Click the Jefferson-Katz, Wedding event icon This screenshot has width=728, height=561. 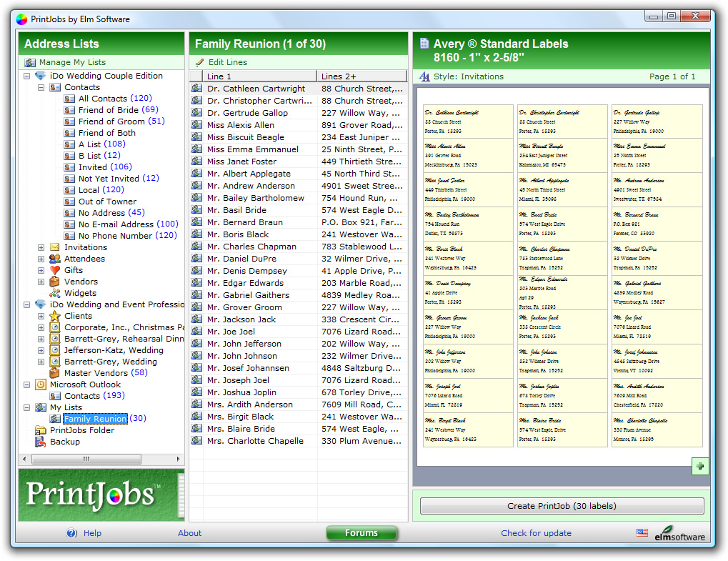[x=55, y=350]
